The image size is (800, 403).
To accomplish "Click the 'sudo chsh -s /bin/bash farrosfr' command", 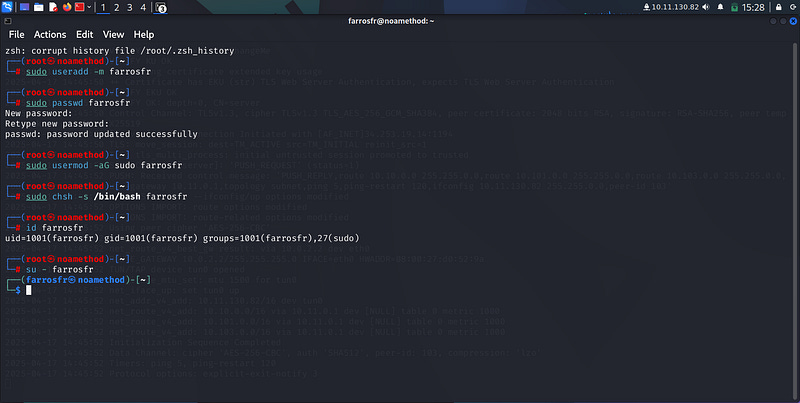I will click(107, 196).
